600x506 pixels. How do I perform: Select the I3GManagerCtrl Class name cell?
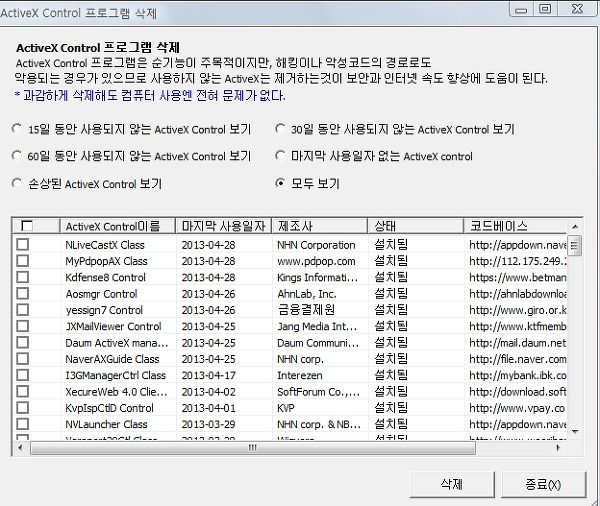tap(116, 375)
